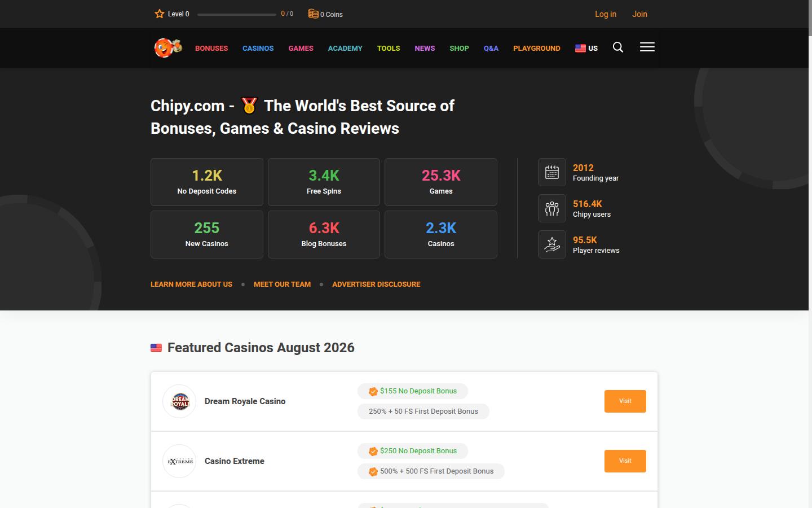Image resolution: width=812 pixels, height=508 pixels.
Task: Click the Casino Extreme logo
Action: tap(179, 461)
